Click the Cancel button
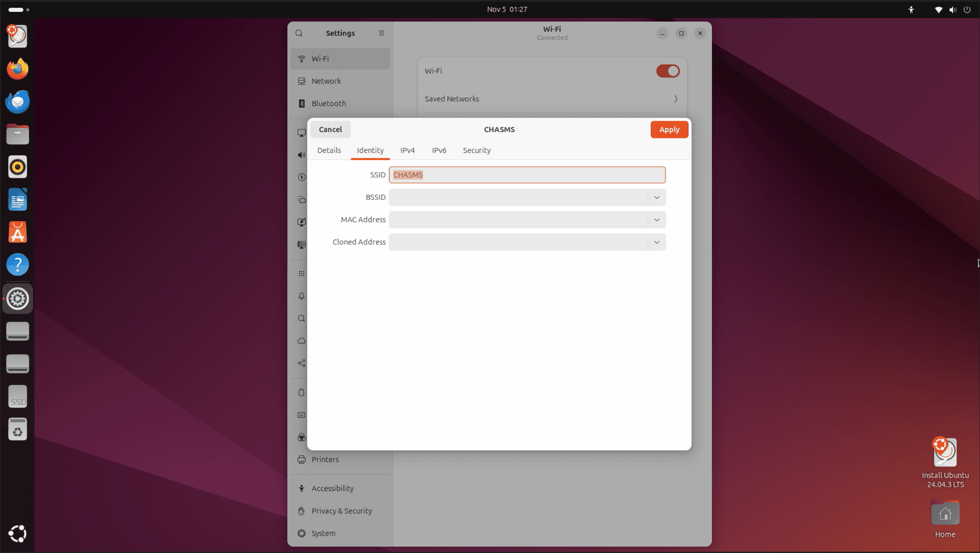Screen dimensions: 980x553 coord(330,129)
